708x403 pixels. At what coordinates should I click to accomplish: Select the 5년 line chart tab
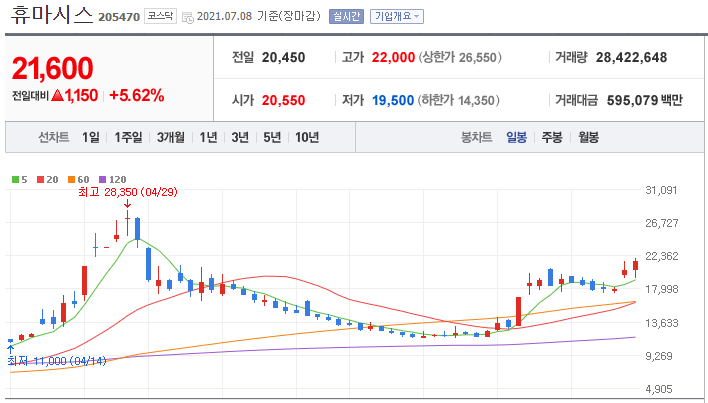272,137
